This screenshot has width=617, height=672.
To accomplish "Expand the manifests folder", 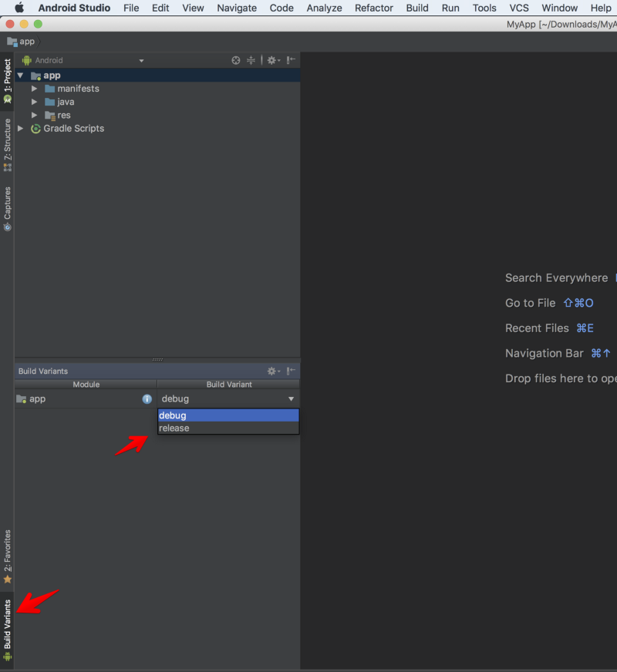I will click(x=34, y=89).
